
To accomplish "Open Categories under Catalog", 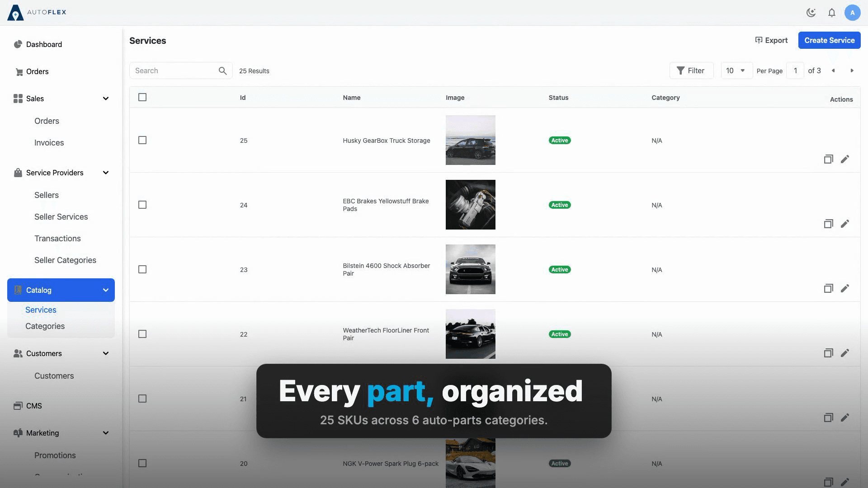I will (x=45, y=326).
